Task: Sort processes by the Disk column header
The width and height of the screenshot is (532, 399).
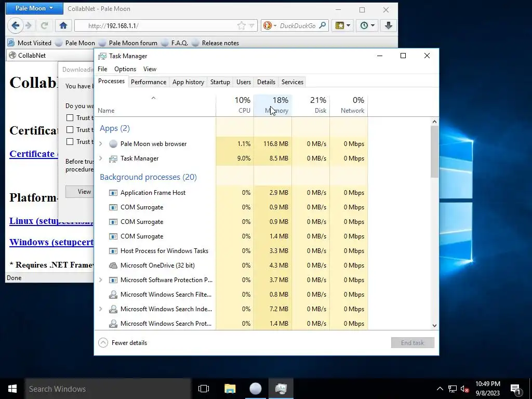Action: (x=311, y=105)
